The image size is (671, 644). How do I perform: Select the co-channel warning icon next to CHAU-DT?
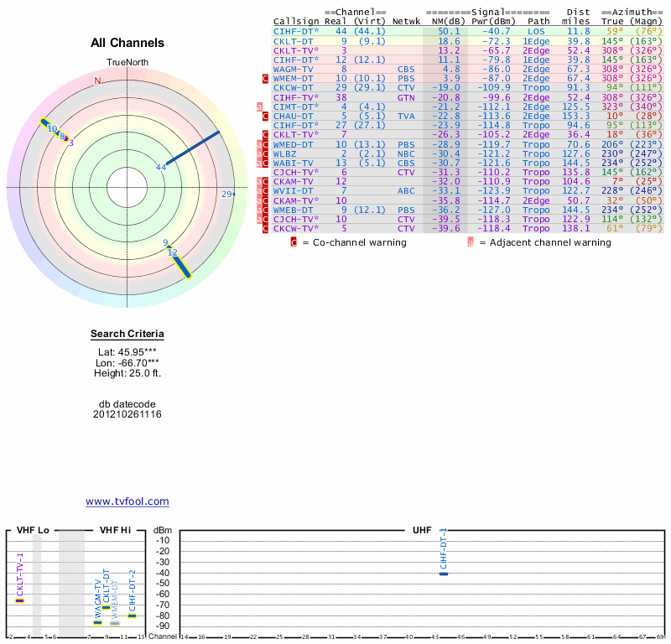[266, 116]
